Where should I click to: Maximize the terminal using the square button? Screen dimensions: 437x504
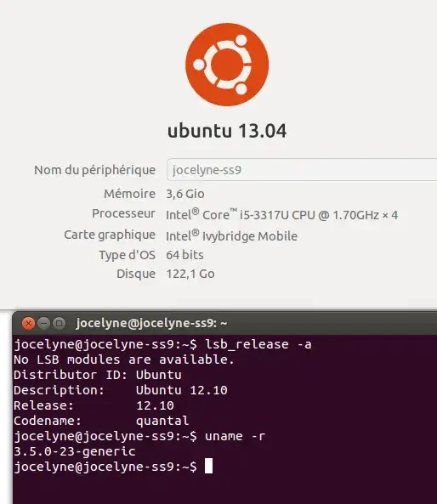point(60,323)
